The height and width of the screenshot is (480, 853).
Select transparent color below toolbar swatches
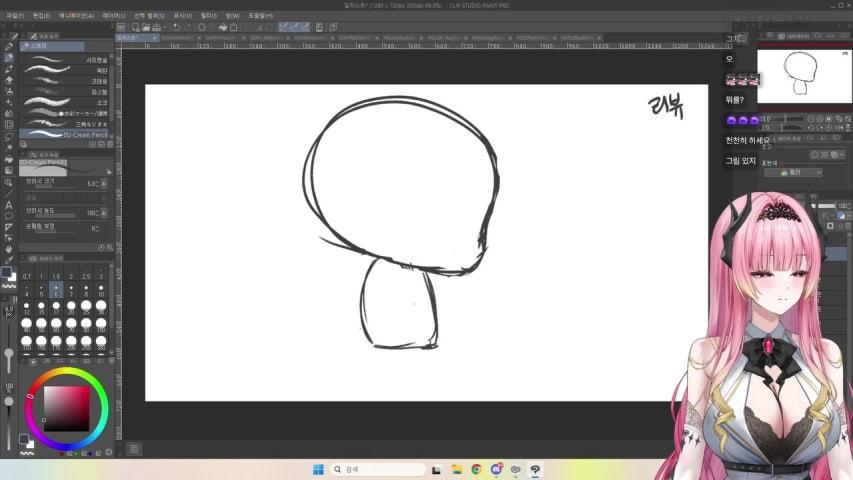[9, 286]
